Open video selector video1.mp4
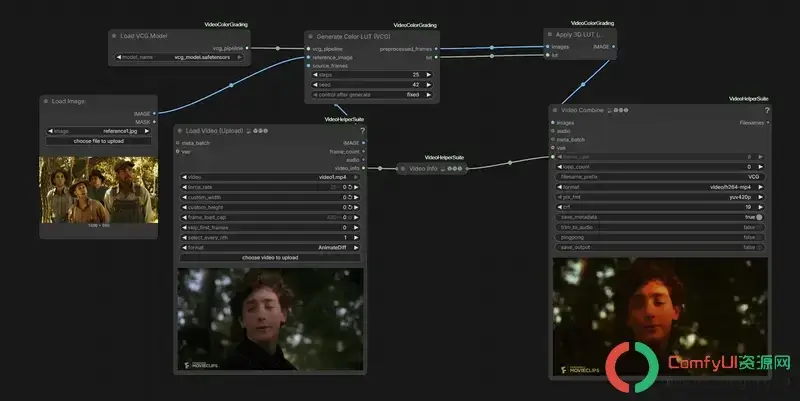The height and width of the screenshot is (401, 800). click(270, 177)
